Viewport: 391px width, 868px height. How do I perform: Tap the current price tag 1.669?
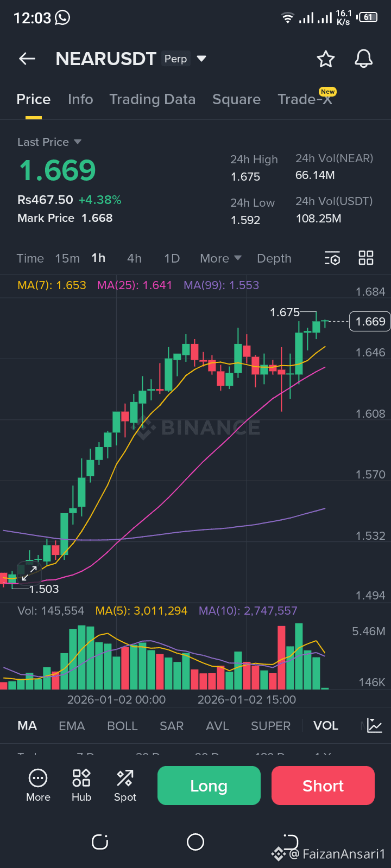[x=370, y=322]
